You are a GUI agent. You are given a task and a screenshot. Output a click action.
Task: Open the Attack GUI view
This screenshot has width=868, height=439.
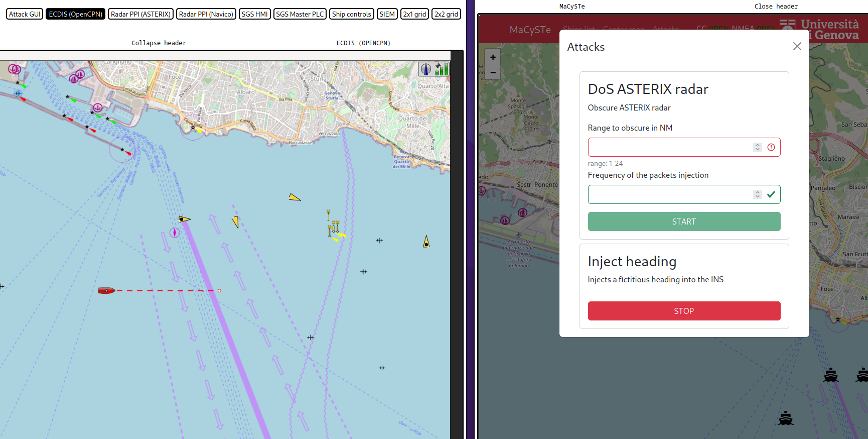[x=25, y=14]
